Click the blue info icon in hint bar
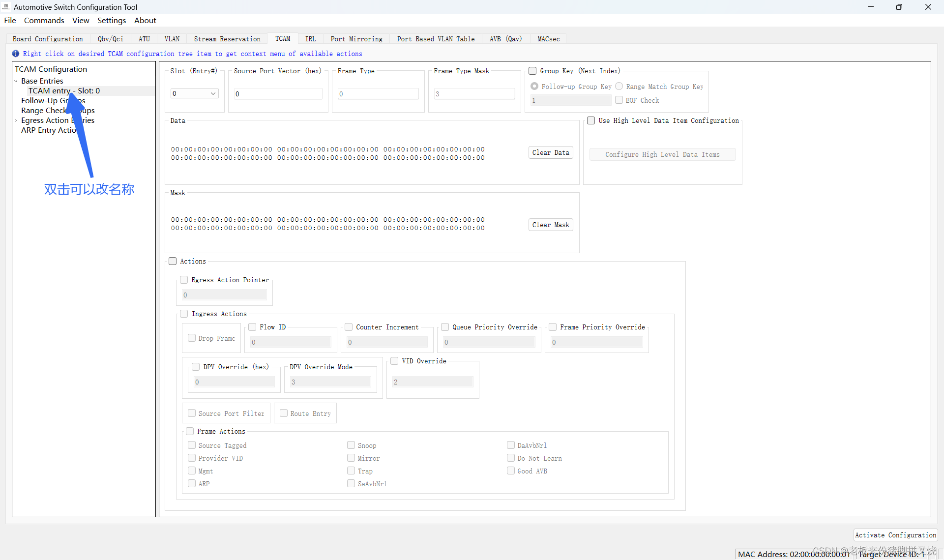This screenshot has height=560, width=944. click(x=16, y=54)
